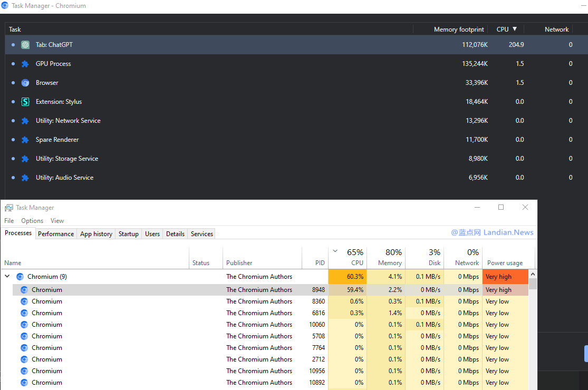This screenshot has width=588, height=390.
Task: Select the Processes tab
Action: pyautogui.click(x=18, y=233)
